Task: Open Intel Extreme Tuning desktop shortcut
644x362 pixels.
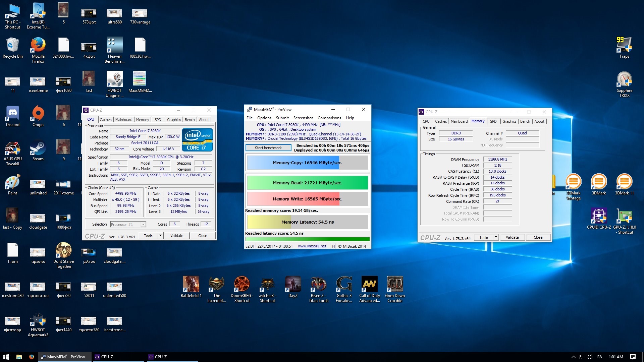Action: [x=38, y=16]
